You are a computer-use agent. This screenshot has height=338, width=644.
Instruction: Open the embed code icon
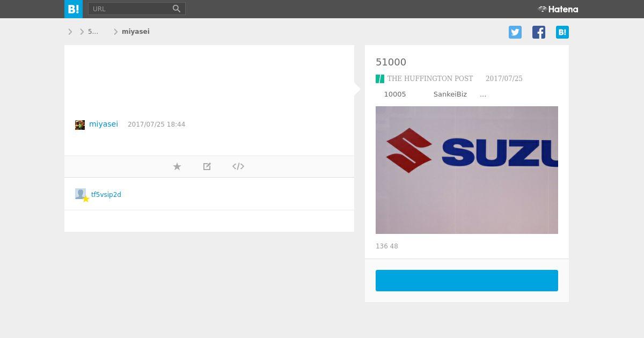coord(238,166)
